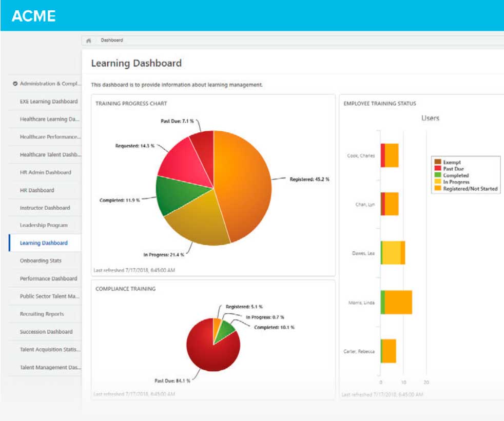Collapse the Administration & Compliance section
Image resolution: width=504 pixels, height=421 pixels.
click(15, 84)
